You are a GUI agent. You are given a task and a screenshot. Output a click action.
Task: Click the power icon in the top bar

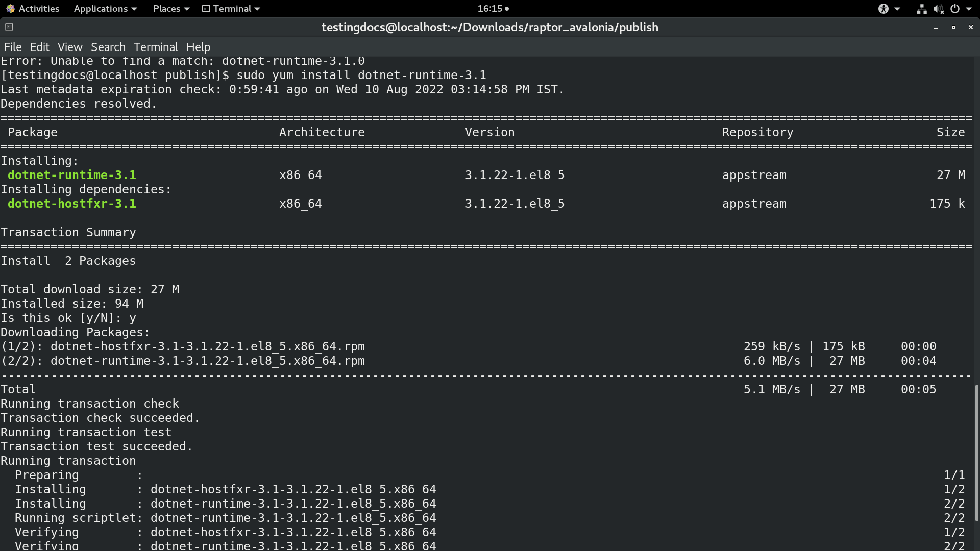coord(955,9)
